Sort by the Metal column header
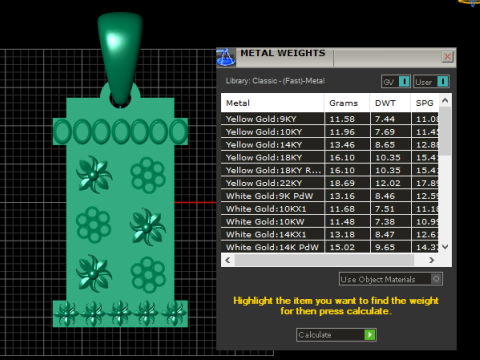This screenshot has width=480, height=360. click(x=272, y=103)
